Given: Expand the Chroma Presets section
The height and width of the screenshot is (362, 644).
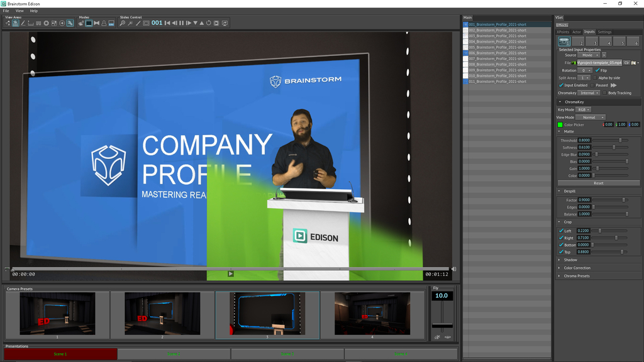Looking at the screenshot, I should [559, 276].
